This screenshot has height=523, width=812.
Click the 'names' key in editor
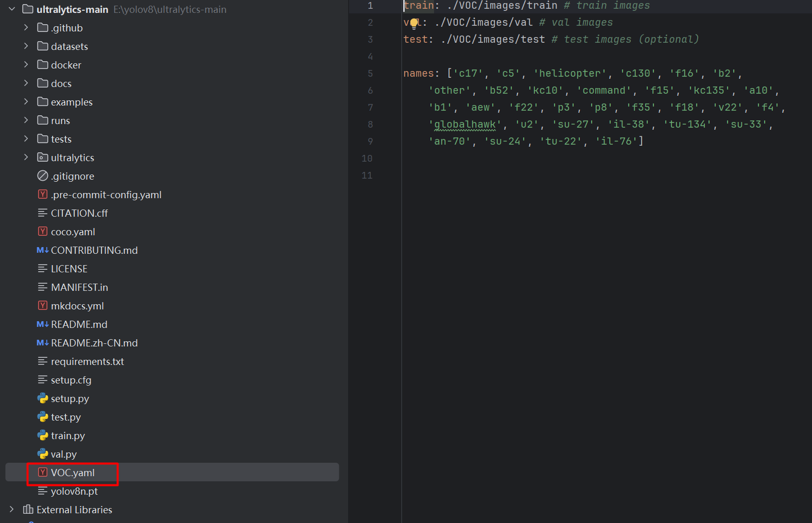coord(419,74)
